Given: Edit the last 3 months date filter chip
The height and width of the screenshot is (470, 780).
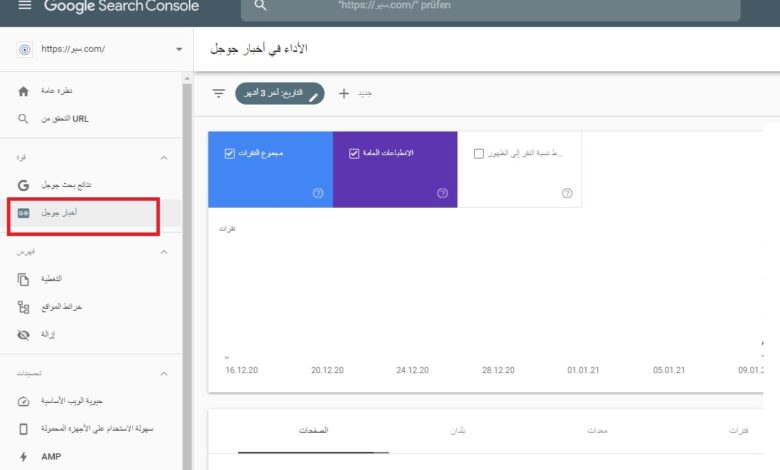Looking at the screenshot, I should point(280,94).
